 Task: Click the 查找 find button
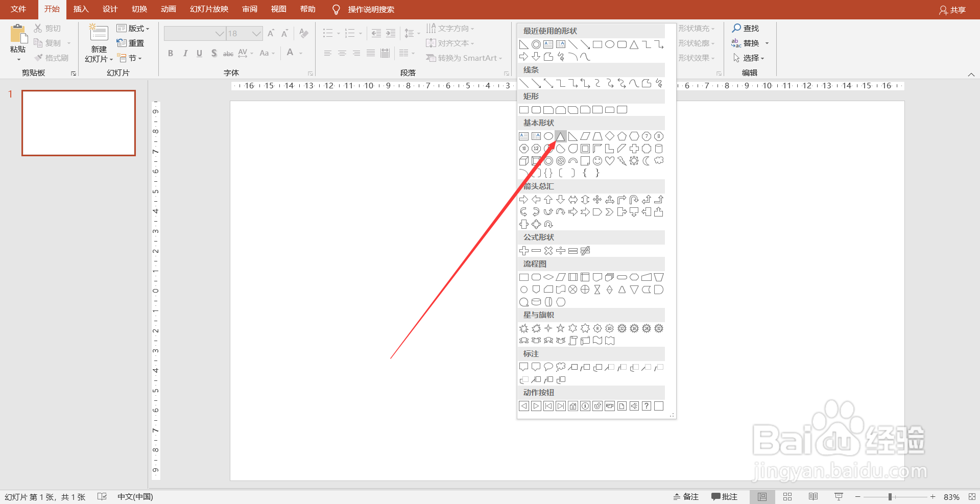(x=746, y=29)
